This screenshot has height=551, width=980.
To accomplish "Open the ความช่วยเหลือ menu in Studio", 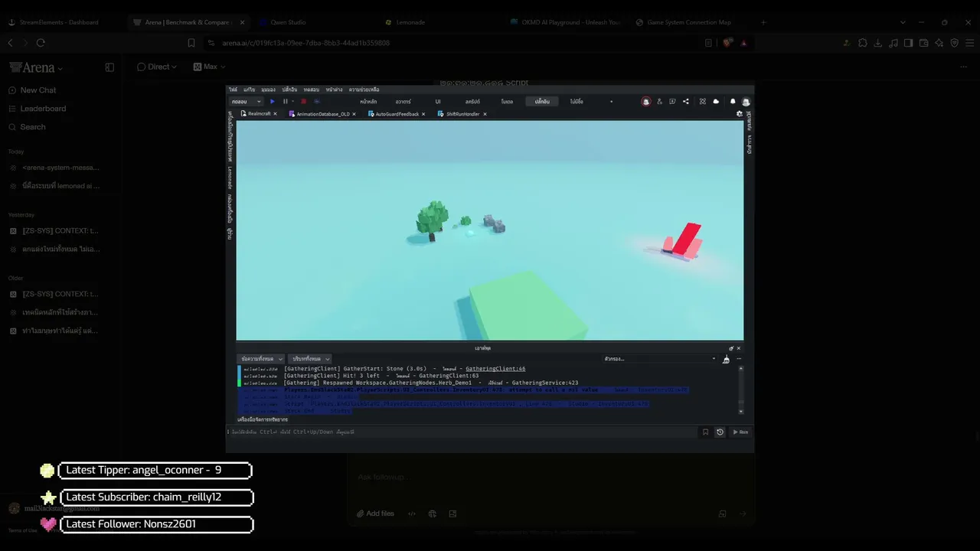I will click(x=363, y=90).
